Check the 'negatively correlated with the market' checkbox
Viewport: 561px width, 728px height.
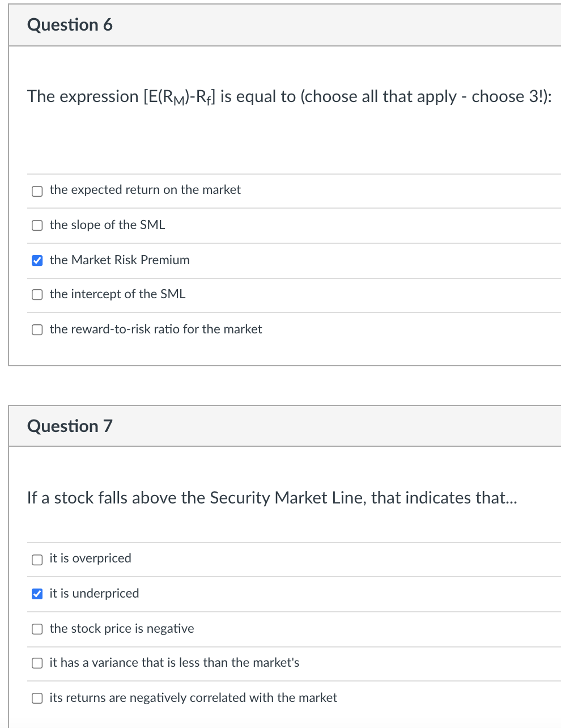coord(37,699)
